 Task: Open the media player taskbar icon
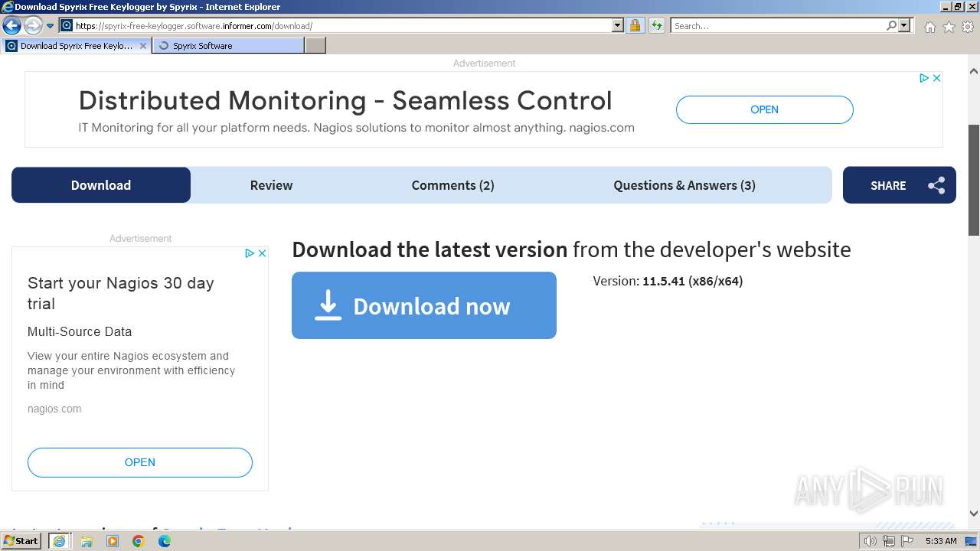[x=113, y=541]
